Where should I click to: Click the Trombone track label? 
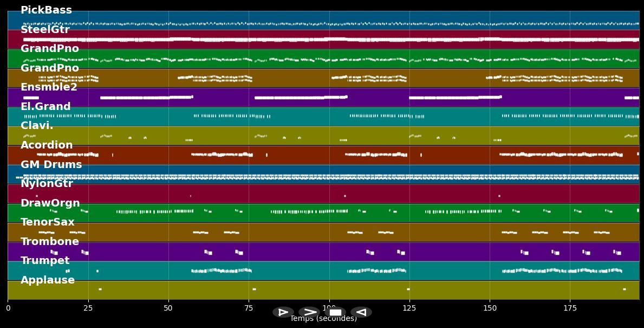tap(50, 242)
